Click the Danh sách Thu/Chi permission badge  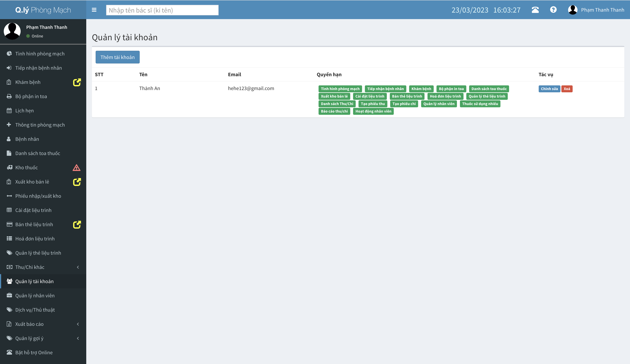(337, 104)
